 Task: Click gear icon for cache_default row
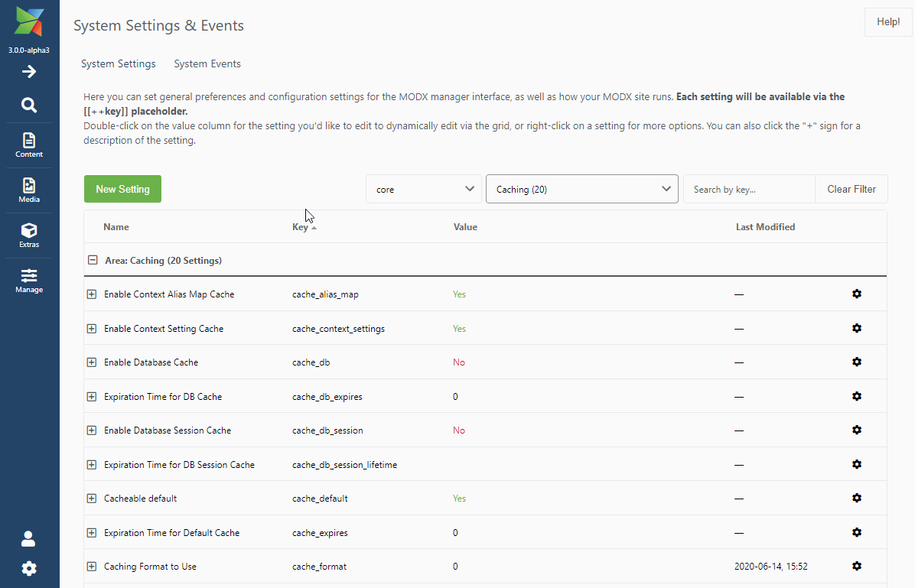click(x=857, y=499)
